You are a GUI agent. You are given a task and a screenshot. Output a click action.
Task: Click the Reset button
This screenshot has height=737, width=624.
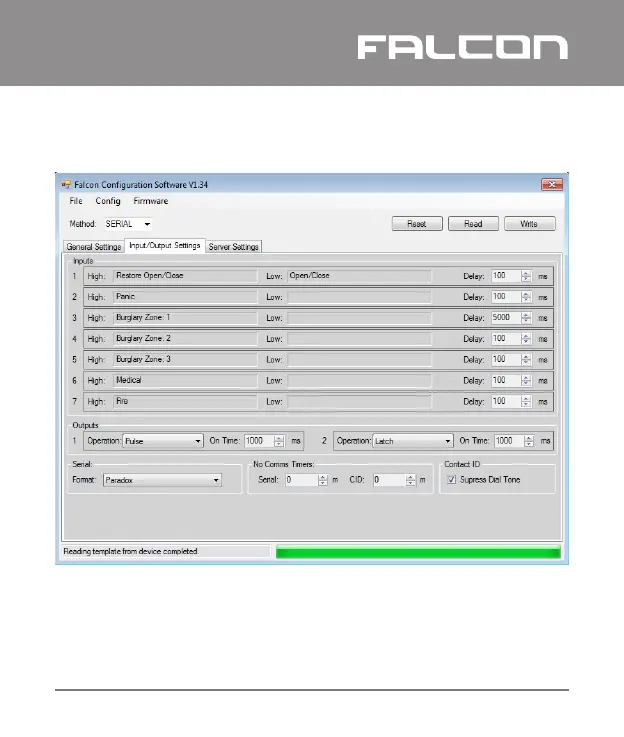[417, 224]
